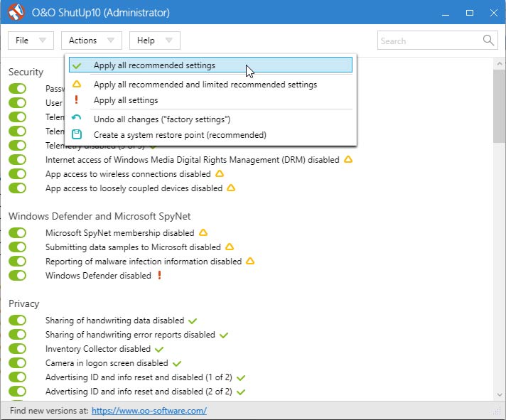Select Apply all recommended settings
The height and width of the screenshot is (420, 506).
pos(210,65)
